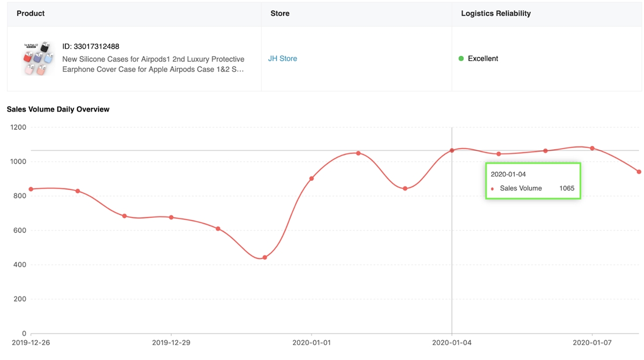This screenshot has height=360, width=644.
Task: Select the 2020-01-01 data point
Action: (311, 178)
